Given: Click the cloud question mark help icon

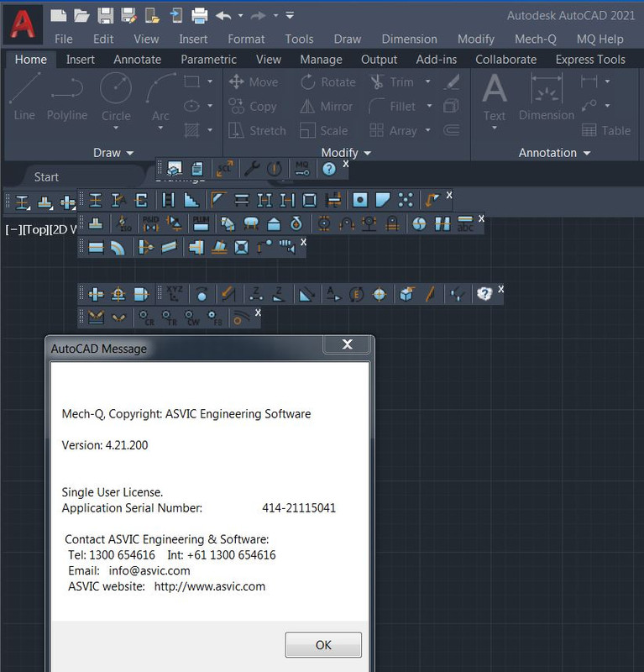Looking at the screenshot, I should click(x=484, y=294).
